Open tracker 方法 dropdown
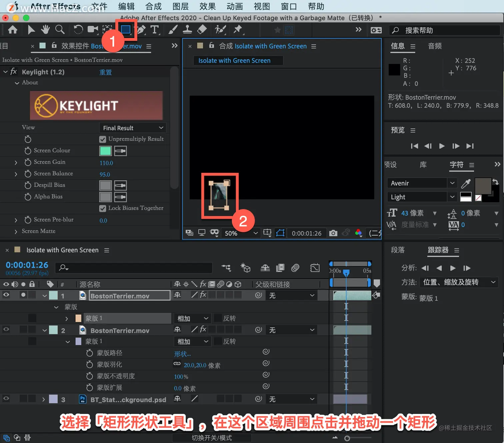 tap(458, 282)
